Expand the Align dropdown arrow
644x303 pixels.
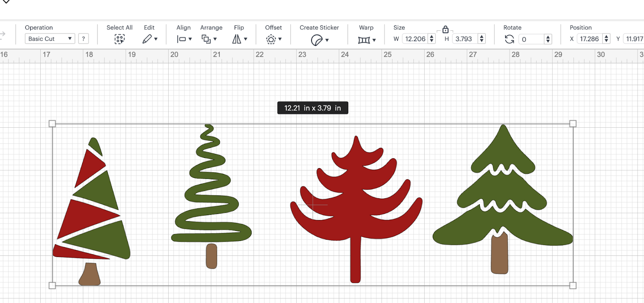(190, 39)
